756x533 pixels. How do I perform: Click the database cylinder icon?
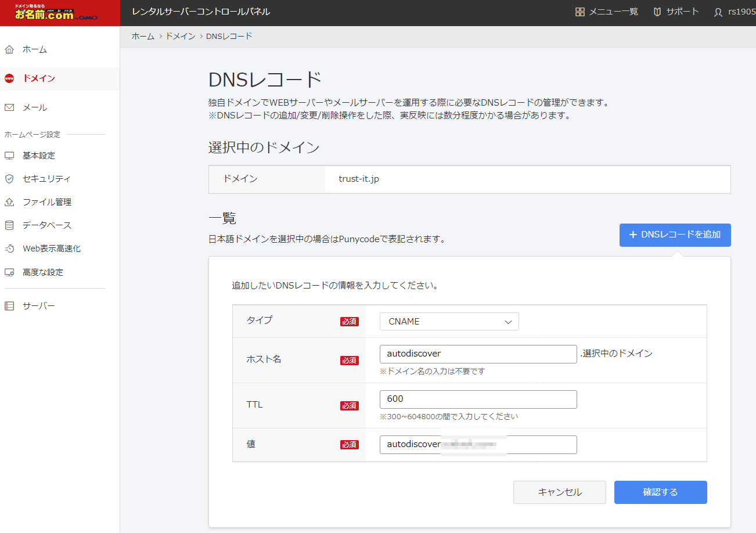click(9, 225)
